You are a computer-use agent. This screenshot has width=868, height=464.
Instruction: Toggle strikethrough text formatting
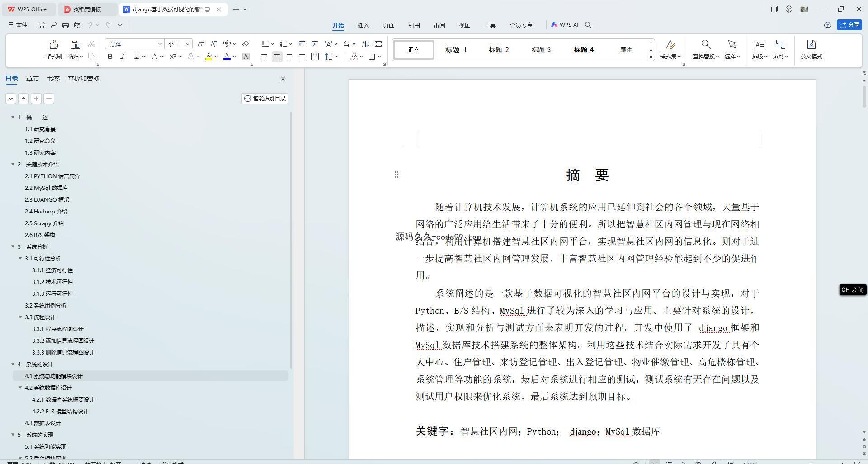pos(155,57)
